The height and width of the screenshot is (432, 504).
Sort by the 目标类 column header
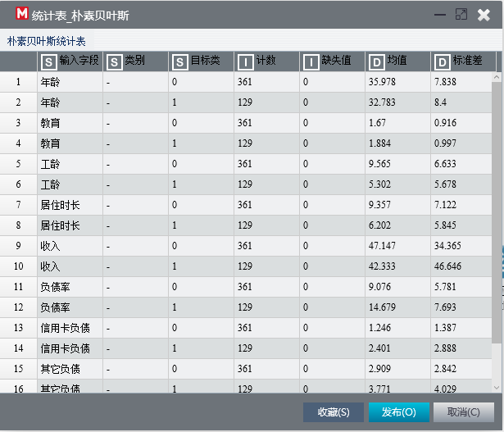(202, 61)
